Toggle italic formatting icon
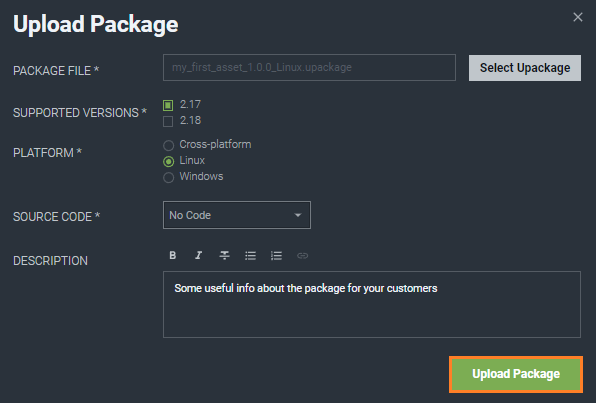The height and width of the screenshot is (403, 596). tap(198, 255)
